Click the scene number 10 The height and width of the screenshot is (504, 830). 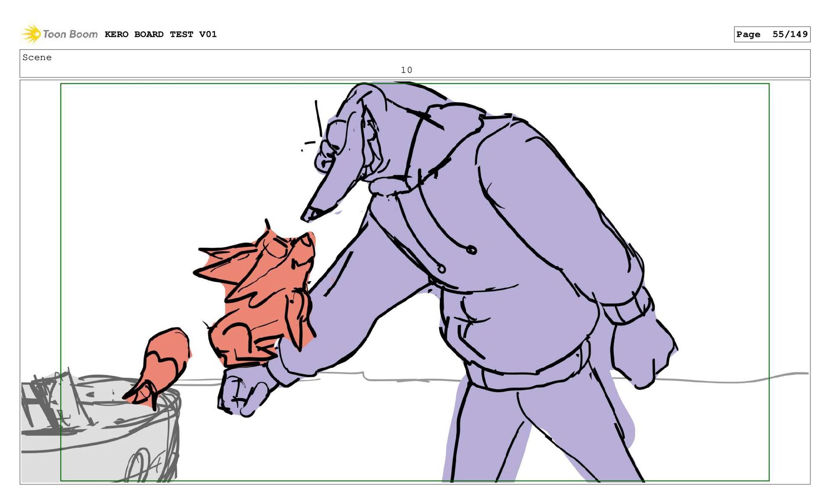tap(406, 70)
